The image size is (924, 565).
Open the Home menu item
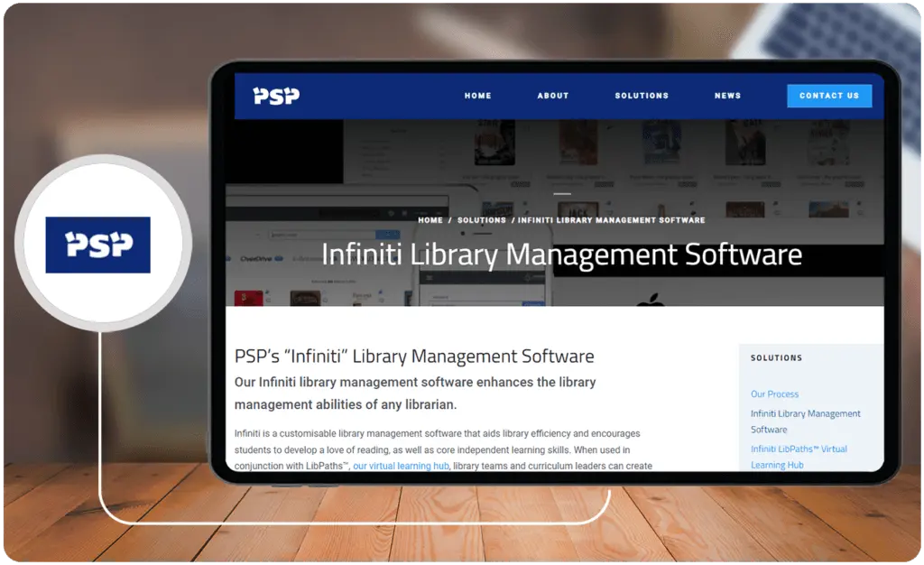477,96
